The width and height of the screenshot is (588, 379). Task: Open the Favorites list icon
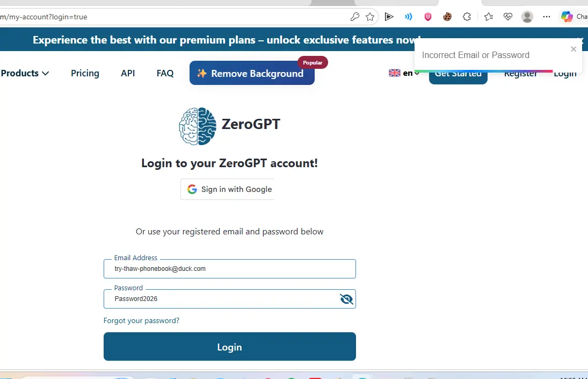point(488,17)
